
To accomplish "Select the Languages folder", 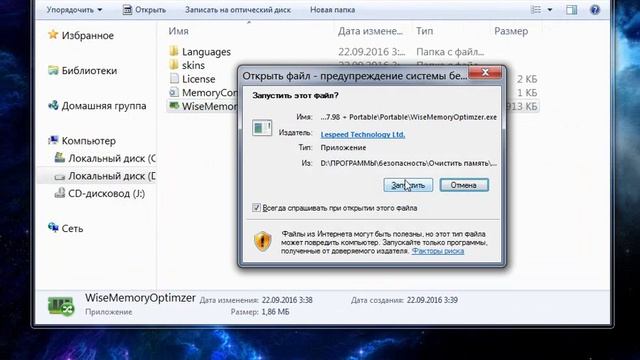I will coord(206,52).
